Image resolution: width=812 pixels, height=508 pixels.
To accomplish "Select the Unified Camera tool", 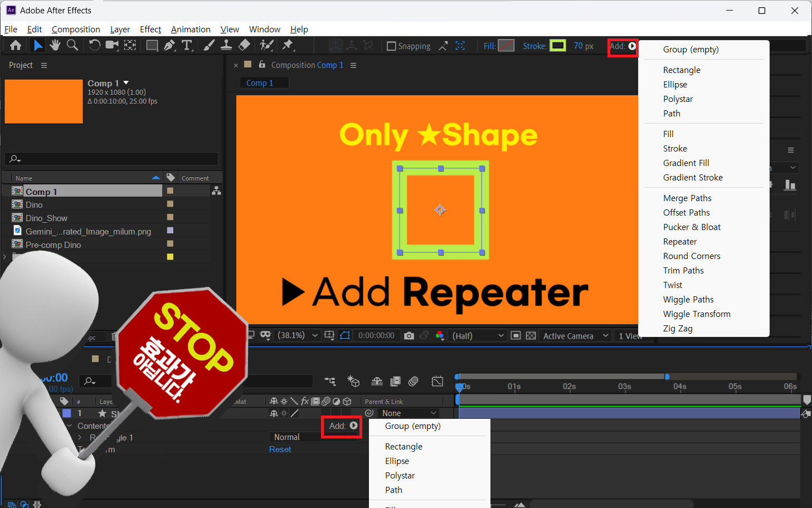I will (x=112, y=46).
